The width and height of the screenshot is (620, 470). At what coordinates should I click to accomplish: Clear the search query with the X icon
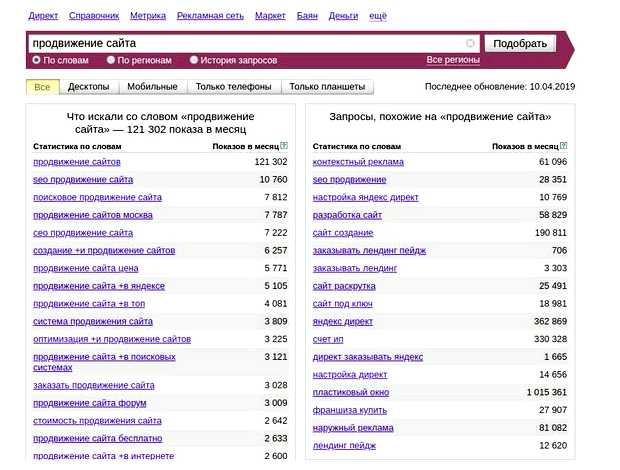coord(471,44)
